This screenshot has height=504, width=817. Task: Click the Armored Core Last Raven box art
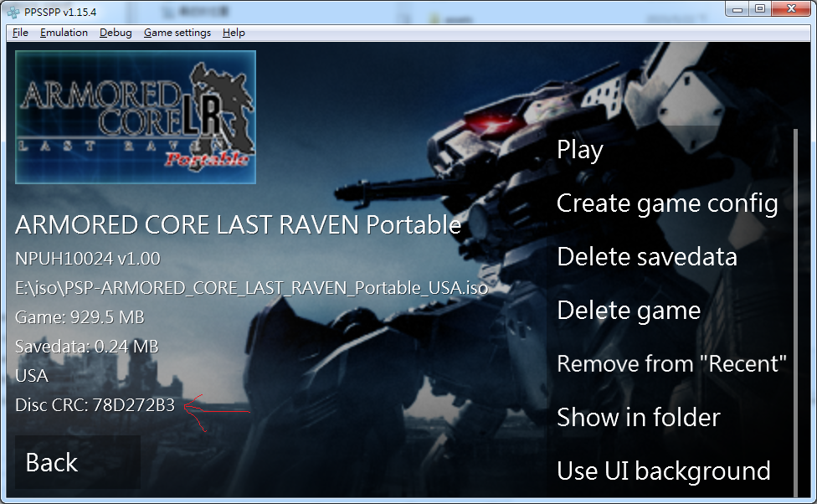pos(136,116)
